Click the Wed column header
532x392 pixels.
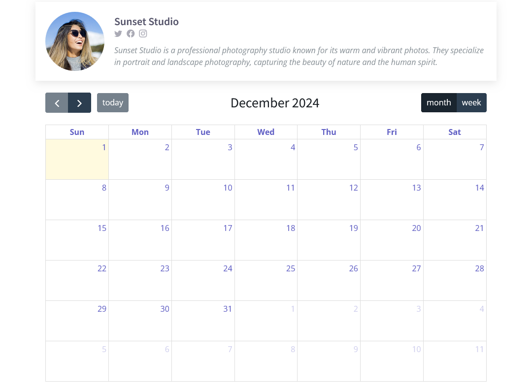click(x=266, y=132)
